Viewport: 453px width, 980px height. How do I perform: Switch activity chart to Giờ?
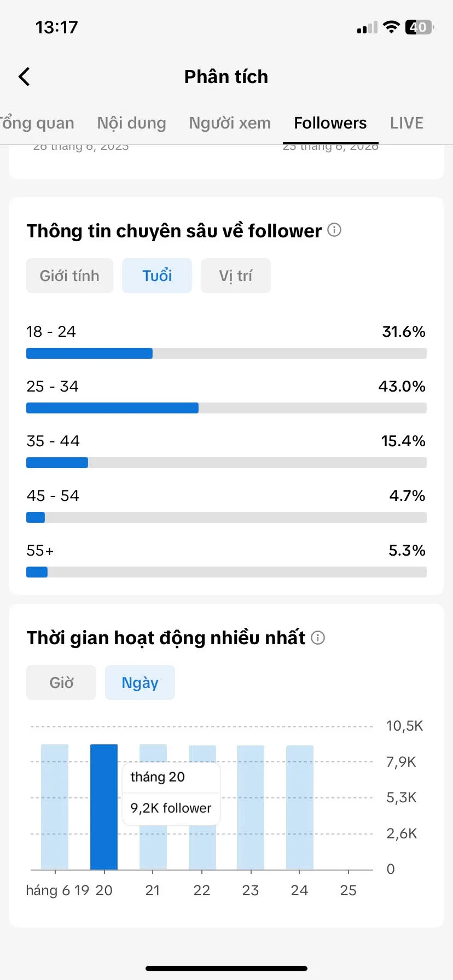pyautogui.click(x=61, y=682)
